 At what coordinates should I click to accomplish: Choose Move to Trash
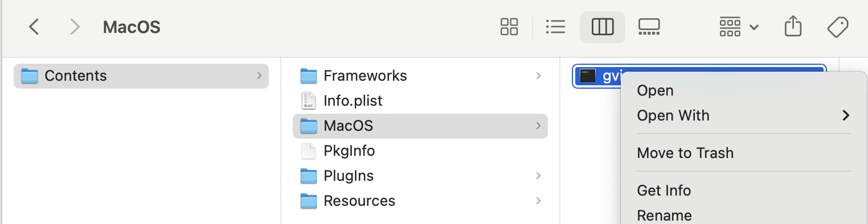point(685,153)
